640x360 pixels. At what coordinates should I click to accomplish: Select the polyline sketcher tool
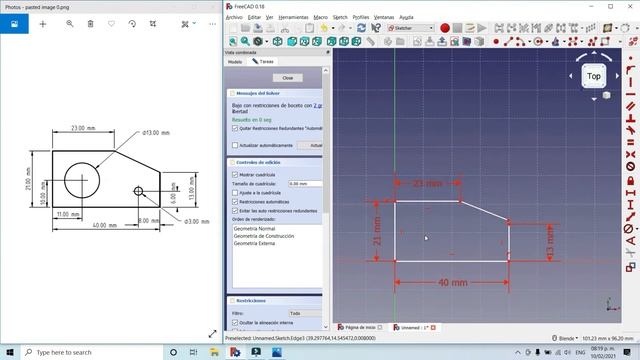(593, 41)
